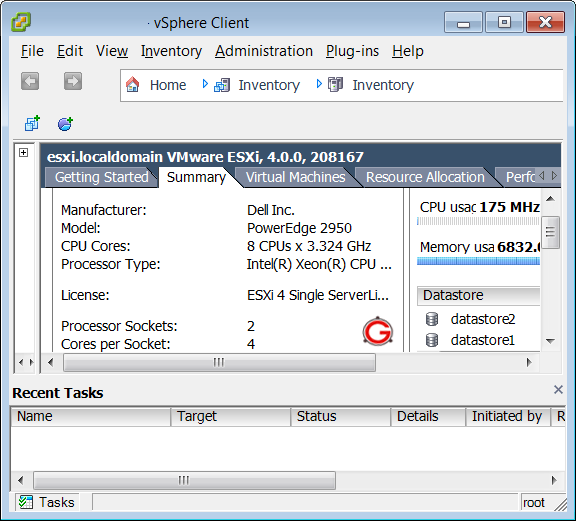Click the Tasks checklist icon
Screen dimensions: 576x521
(x=26, y=502)
